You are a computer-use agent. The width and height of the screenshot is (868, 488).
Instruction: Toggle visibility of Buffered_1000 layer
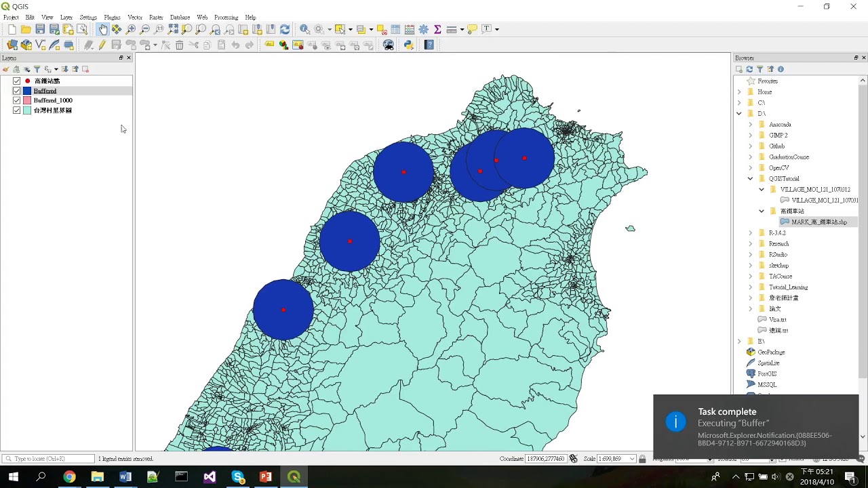pyautogui.click(x=17, y=100)
